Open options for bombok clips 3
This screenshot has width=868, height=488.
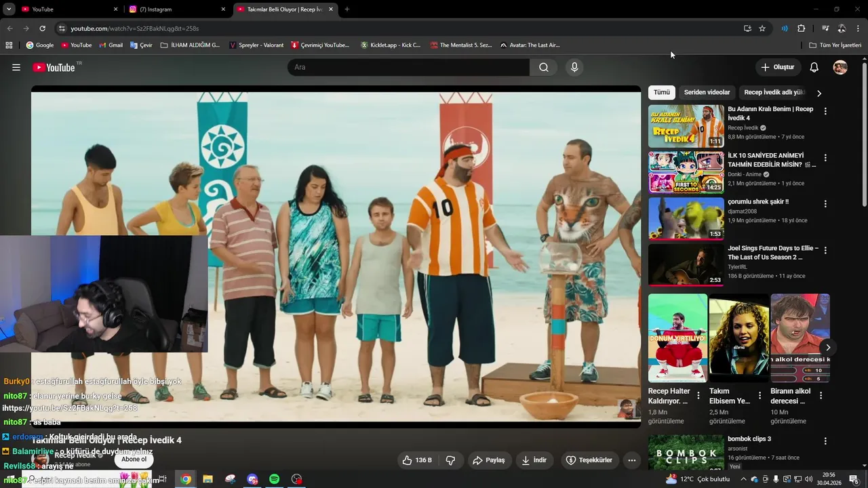point(825,441)
